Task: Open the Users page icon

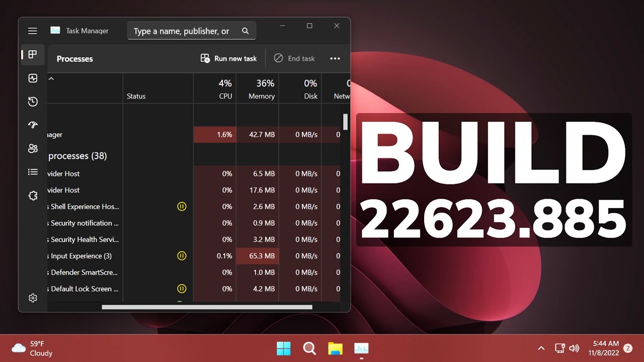Action: 33,148
